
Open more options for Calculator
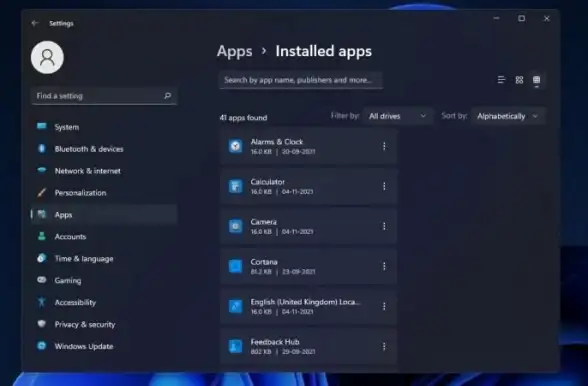(x=384, y=186)
